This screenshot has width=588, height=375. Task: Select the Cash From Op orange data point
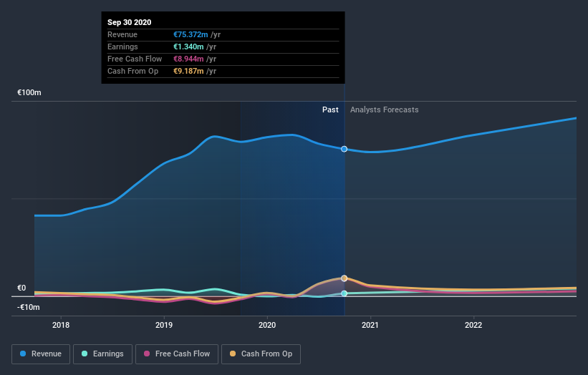click(344, 278)
